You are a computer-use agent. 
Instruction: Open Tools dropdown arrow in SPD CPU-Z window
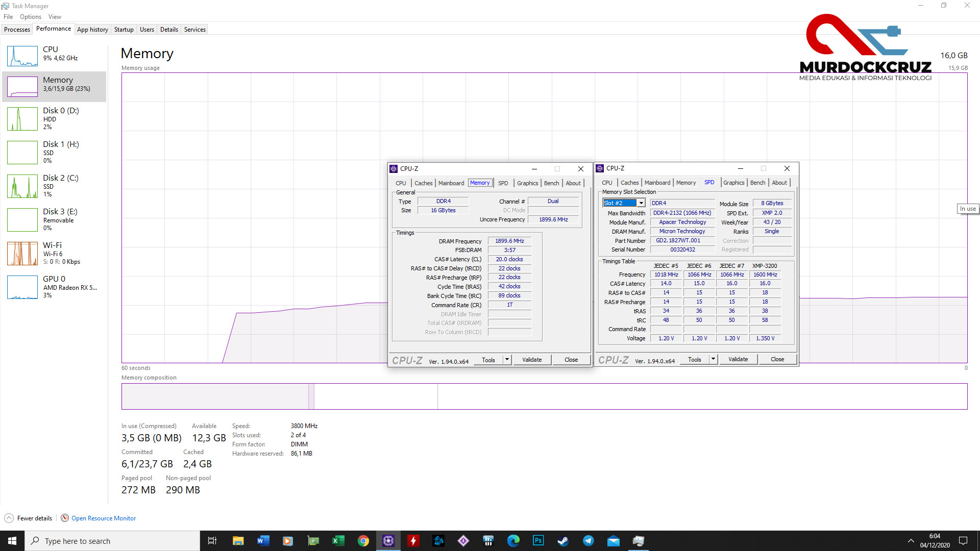click(x=713, y=359)
